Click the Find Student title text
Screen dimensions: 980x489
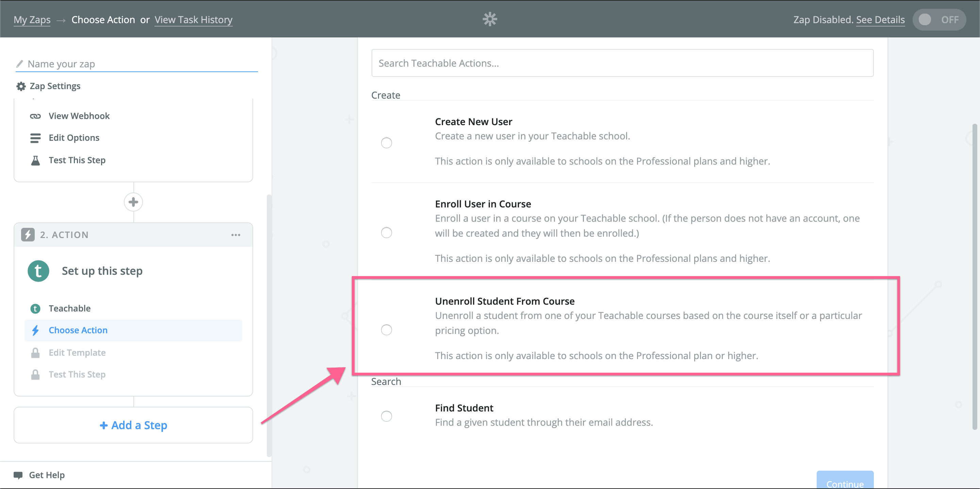coord(464,408)
